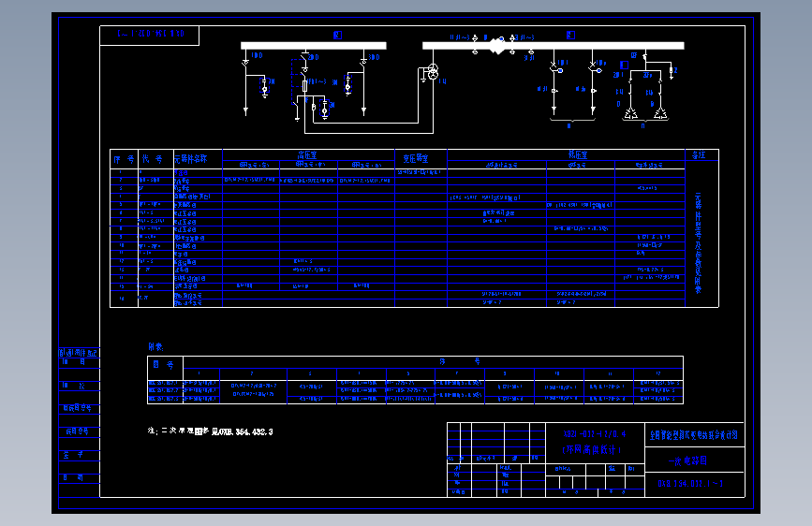
Task: Click the low-voltage busbar bar
Action: coord(554,46)
